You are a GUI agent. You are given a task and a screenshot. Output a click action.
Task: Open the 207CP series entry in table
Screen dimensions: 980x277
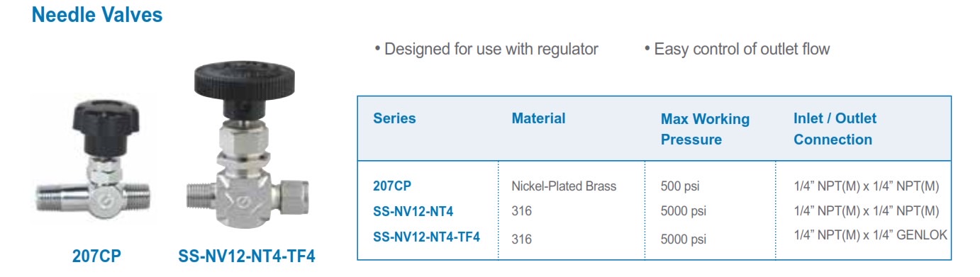[392, 186]
